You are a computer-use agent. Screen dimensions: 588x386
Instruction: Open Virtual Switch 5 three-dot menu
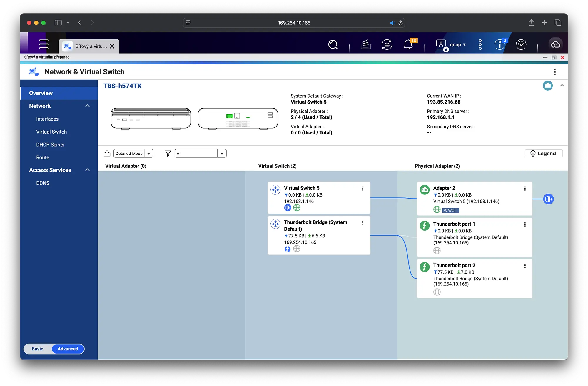[363, 189]
